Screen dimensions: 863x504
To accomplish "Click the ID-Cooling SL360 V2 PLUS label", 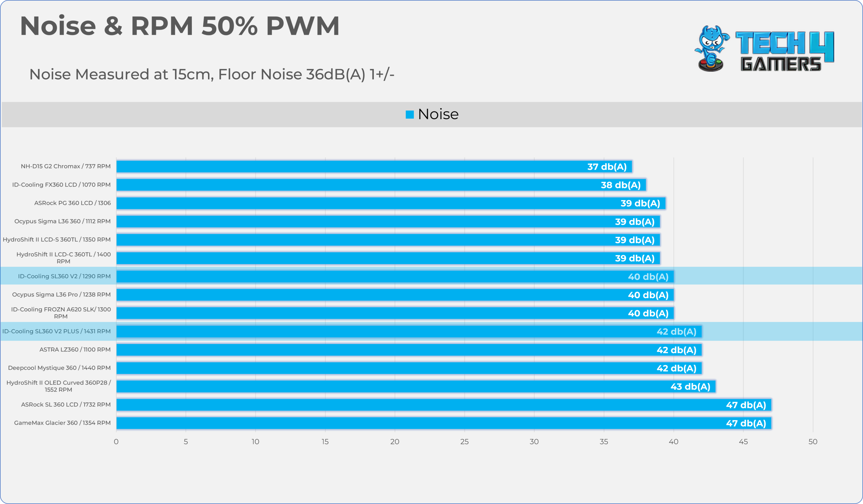I will pyautogui.click(x=57, y=331).
